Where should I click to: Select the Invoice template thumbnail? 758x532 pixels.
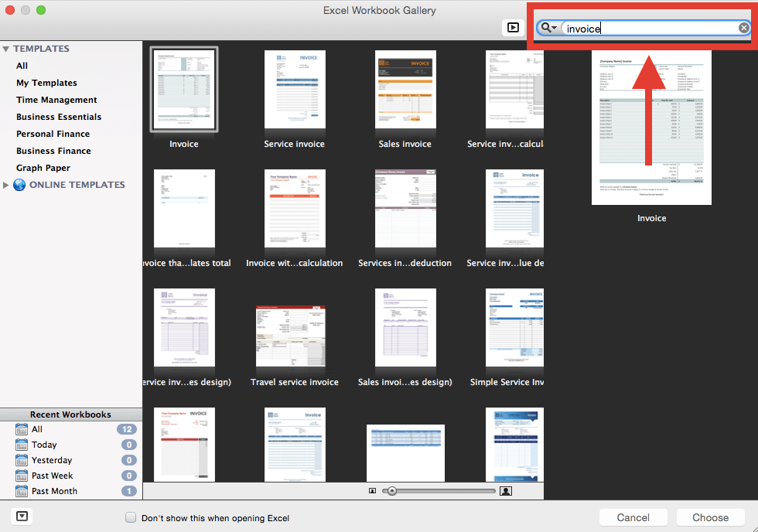click(184, 90)
